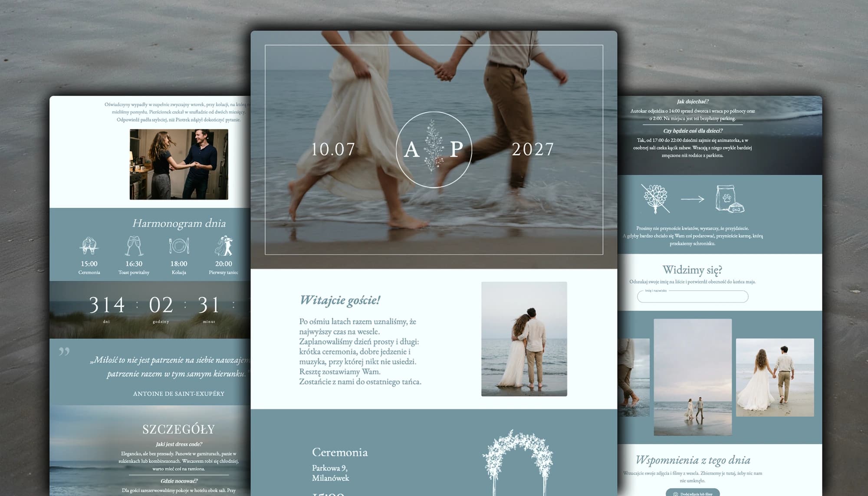The width and height of the screenshot is (868, 496).
Task: Click the Gdzie nocować? question
Action: (179, 481)
